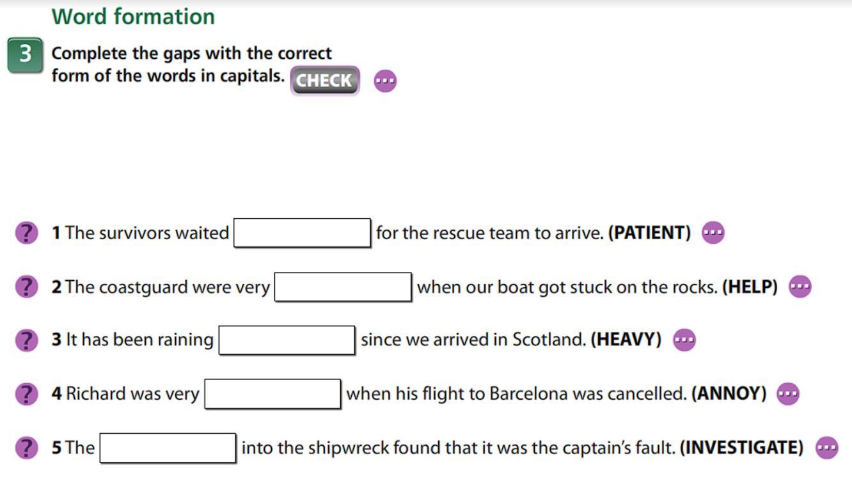Viewport: 852px width, 504px height.
Task: Open the dots icon after (INVESTIGATE)
Action: (827, 448)
